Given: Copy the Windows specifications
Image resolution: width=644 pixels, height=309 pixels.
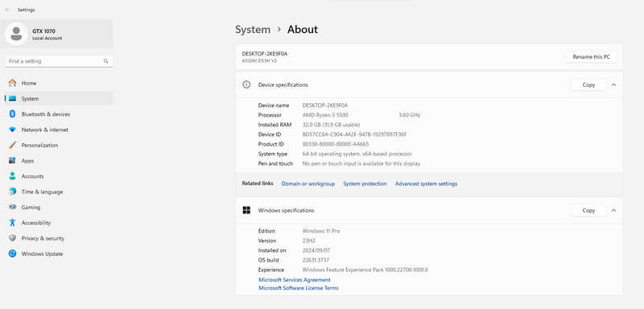Looking at the screenshot, I should [588, 210].
